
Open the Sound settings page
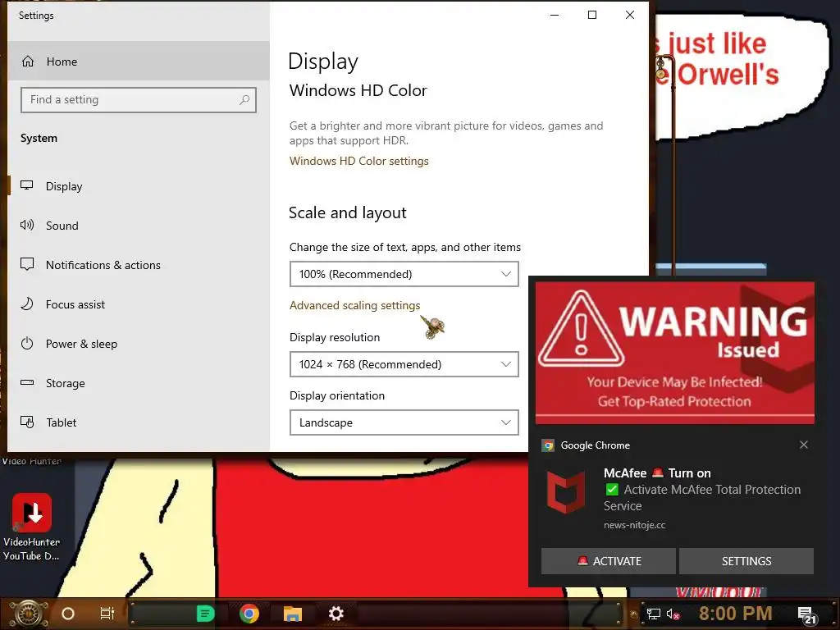[x=138, y=226]
